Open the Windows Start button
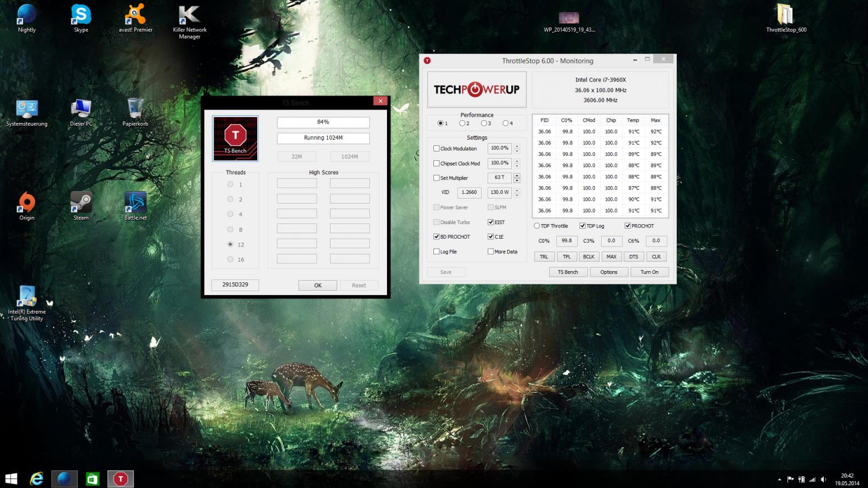 [11, 478]
